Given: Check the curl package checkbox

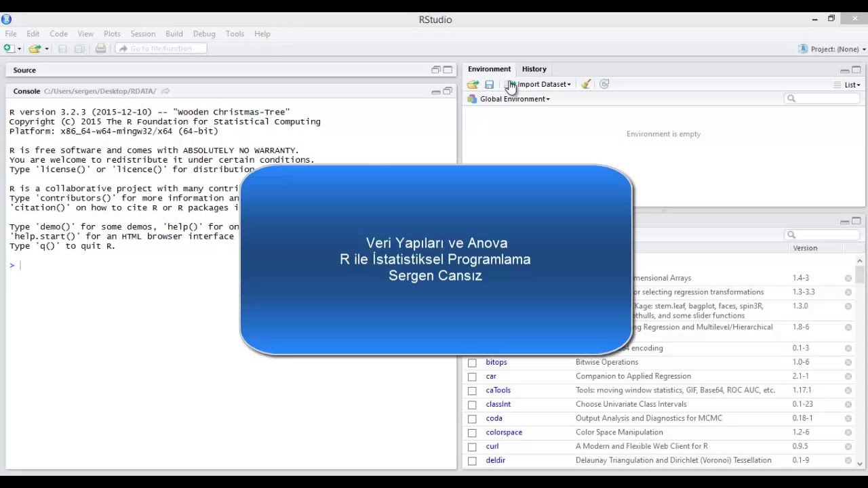Looking at the screenshot, I should click(x=472, y=447).
